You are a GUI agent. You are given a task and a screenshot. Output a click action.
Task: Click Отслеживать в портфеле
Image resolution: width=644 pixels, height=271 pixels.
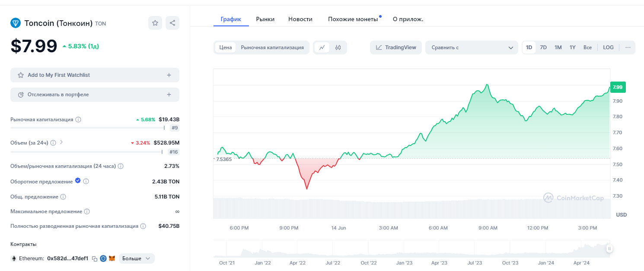(95, 95)
